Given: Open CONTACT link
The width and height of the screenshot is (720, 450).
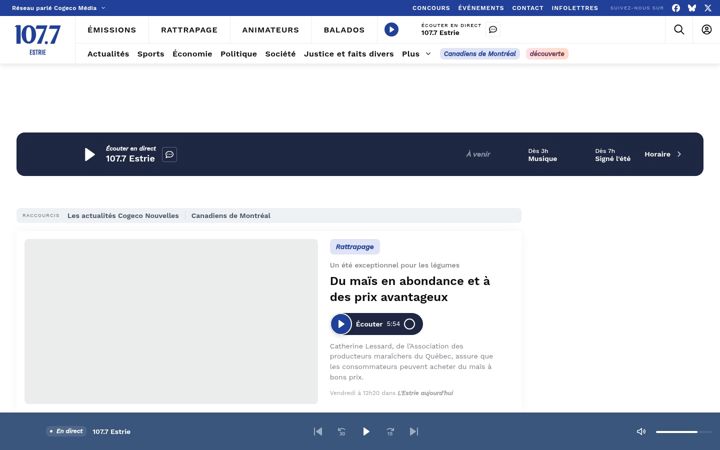Looking at the screenshot, I should (x=528, y=8).
